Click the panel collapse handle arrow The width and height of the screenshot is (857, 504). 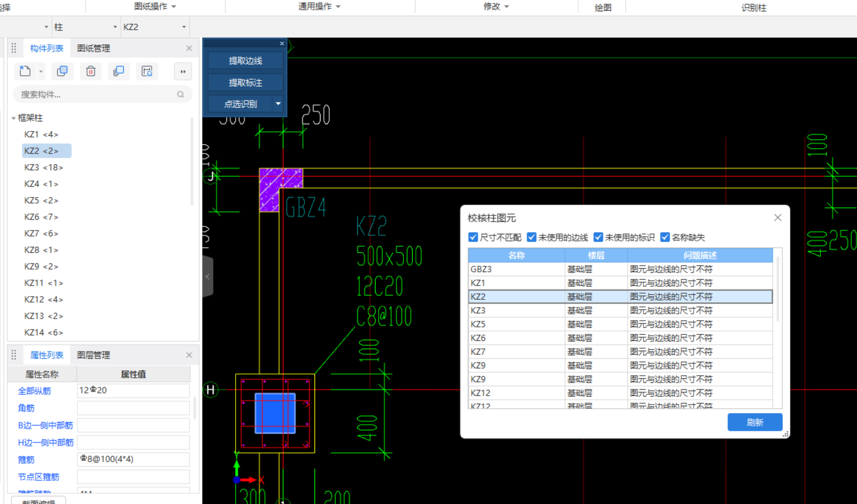coord(208,277)
